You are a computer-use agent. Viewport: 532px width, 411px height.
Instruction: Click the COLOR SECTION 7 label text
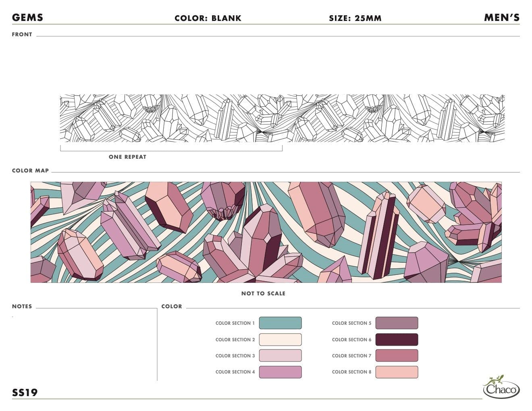pyautogui.click(x=351, y=356)
